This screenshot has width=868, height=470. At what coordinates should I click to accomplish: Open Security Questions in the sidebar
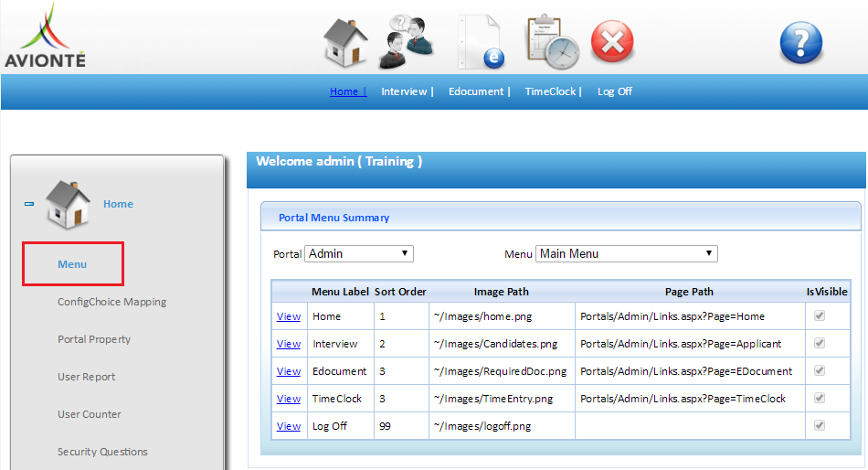tap(102, 452)
